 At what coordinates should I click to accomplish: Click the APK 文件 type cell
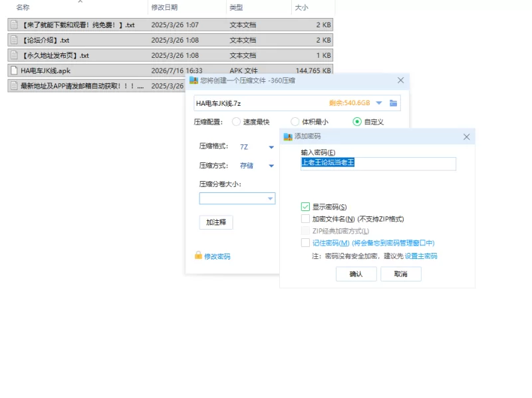(243, 71)
